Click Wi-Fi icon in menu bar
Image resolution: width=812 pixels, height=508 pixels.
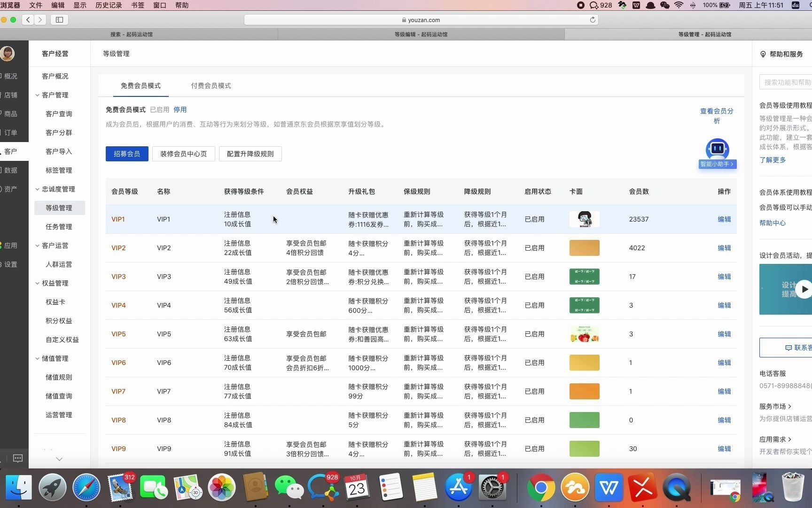click(x=679, y=5)
